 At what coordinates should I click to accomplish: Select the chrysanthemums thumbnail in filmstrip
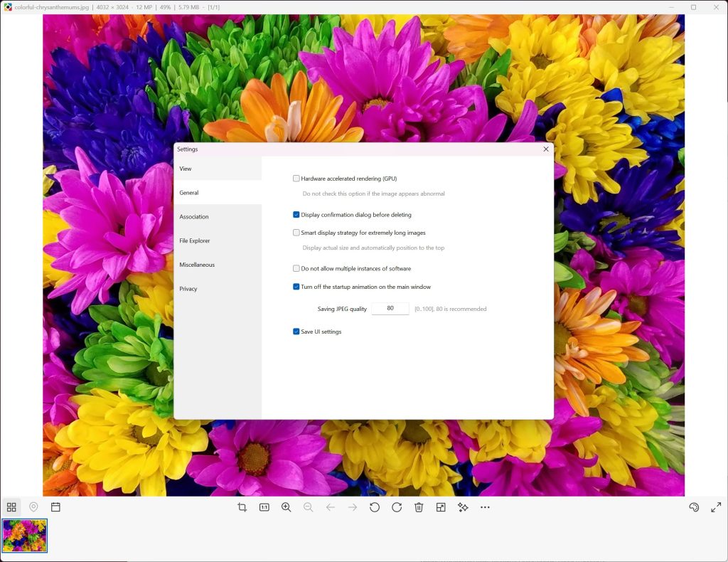[x=25, y=536]
